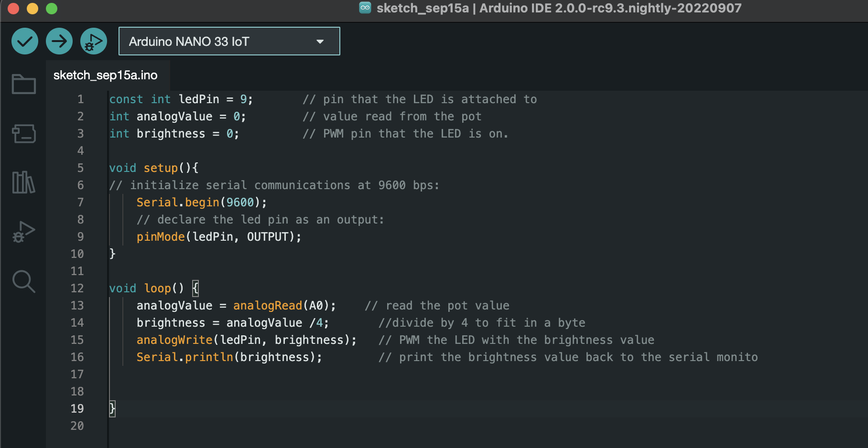The image size is (868, 448).
Task: Place cursor on Serial.begin(9600) line
Action: [x=201, y=203]
